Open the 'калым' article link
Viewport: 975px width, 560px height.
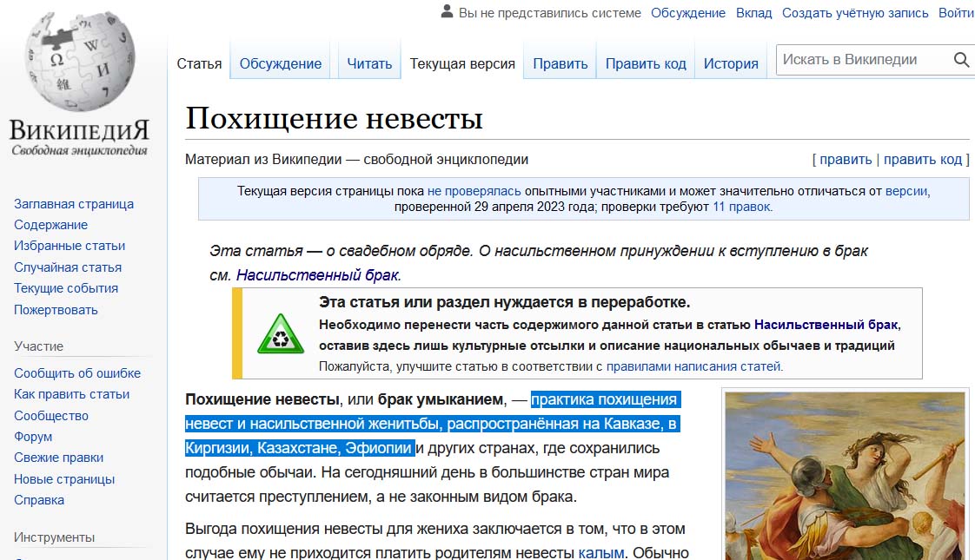click(x=600, y=552)
